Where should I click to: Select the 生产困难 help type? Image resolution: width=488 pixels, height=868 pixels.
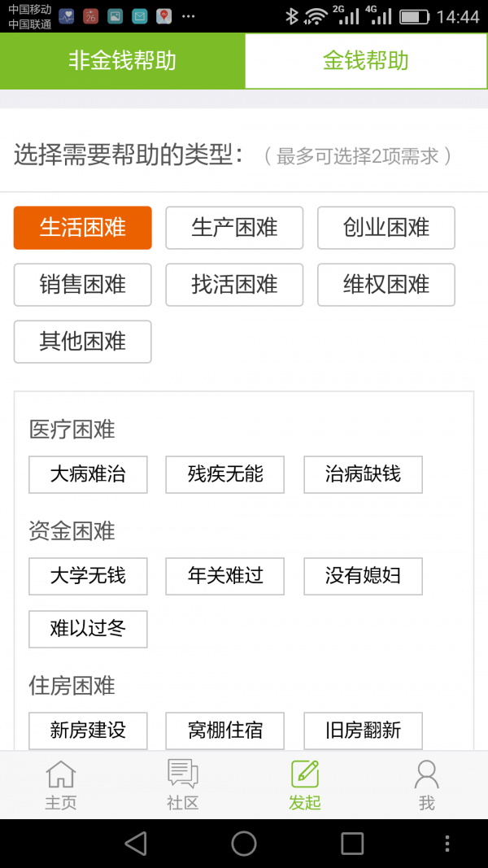tap(234, 228)
